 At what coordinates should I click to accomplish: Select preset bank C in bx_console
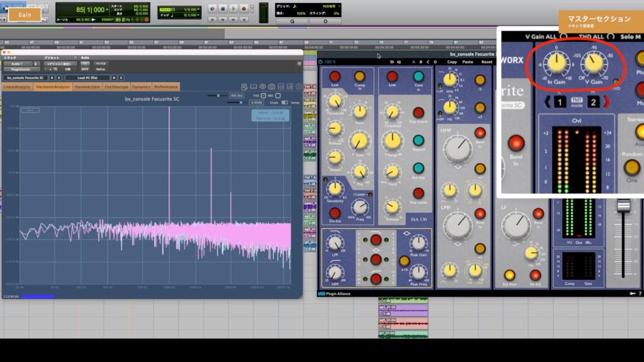(428, 62)
